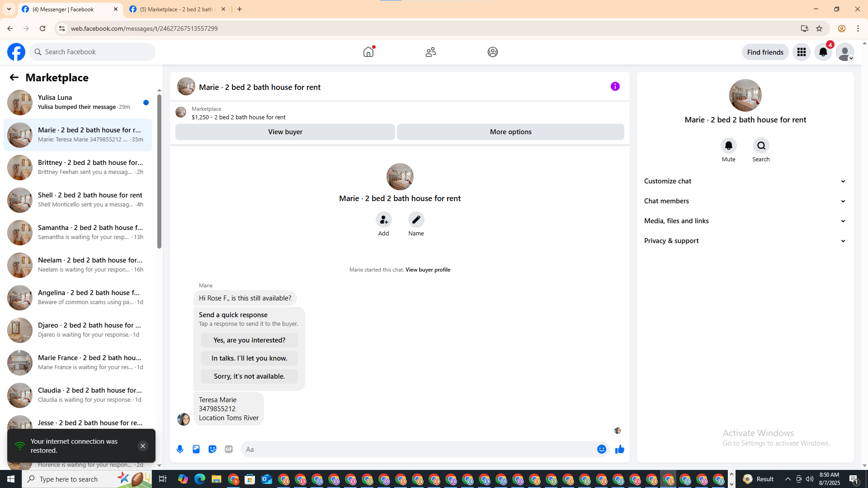Viewport: 868px width, 488px height.
Task: Open the Chrome browser menu
Action: click(858, 28)
